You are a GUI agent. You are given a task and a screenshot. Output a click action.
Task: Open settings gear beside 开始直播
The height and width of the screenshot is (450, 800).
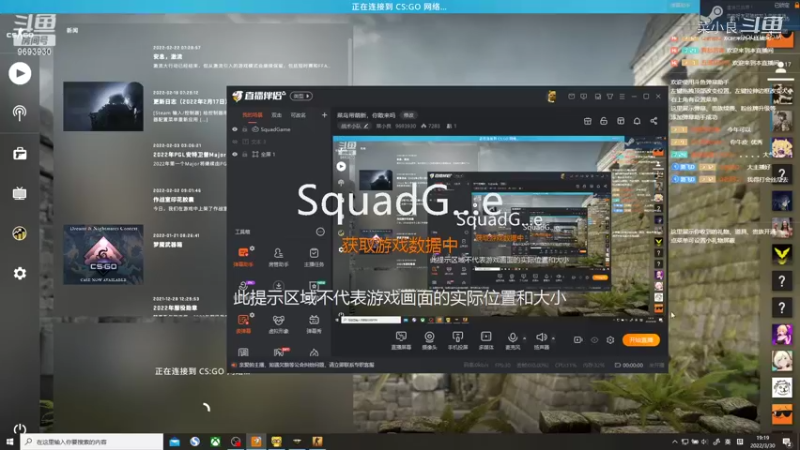point(610,340)
